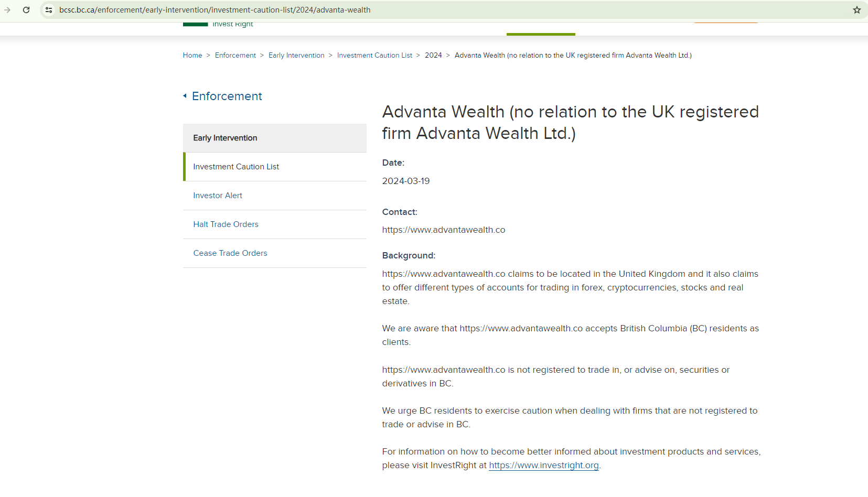Image resolution: width=868 pixels, height=497 pixels.
Task: Open Halt Trade Orders sidebar item
Action: click(x=226, y=224)
